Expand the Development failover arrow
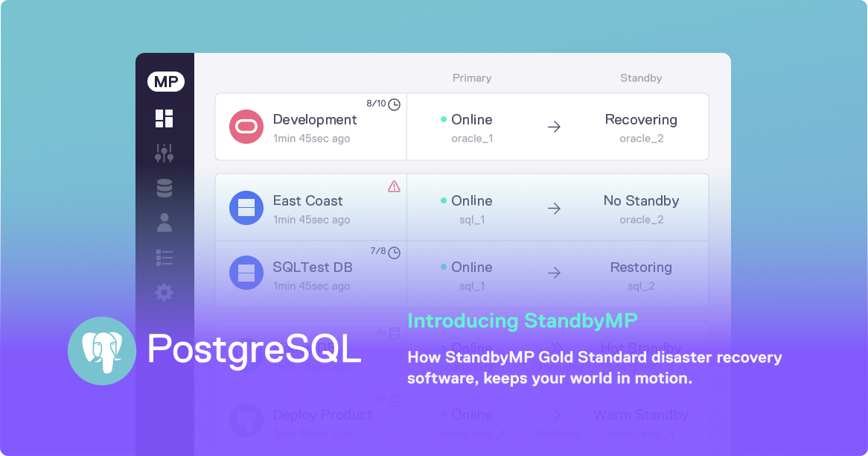868x456 pixels. click(554, 127)
